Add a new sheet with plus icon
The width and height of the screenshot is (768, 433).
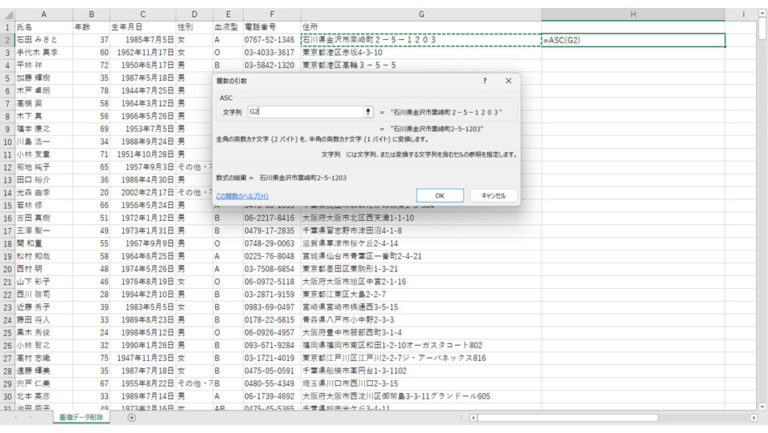point(131,418)
